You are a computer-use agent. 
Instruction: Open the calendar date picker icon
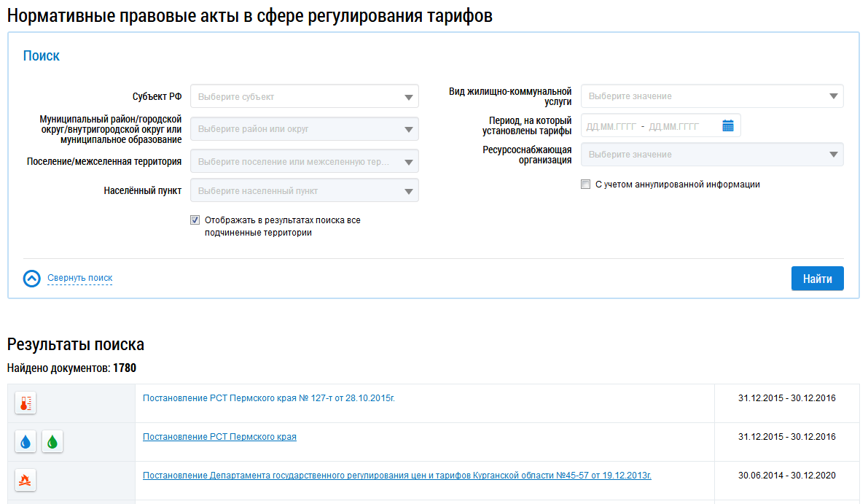[728, 126]
